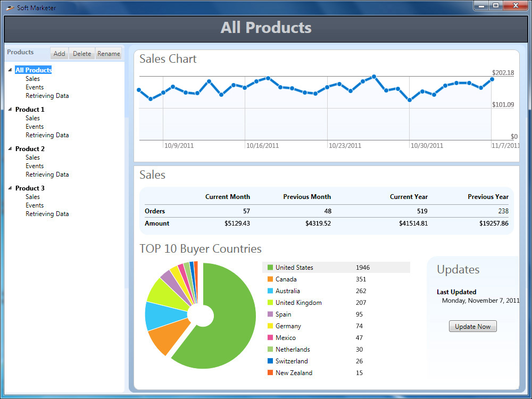The image size is (532, 399).
Task: Click the Delete product button
Action: tap(82, 53)
